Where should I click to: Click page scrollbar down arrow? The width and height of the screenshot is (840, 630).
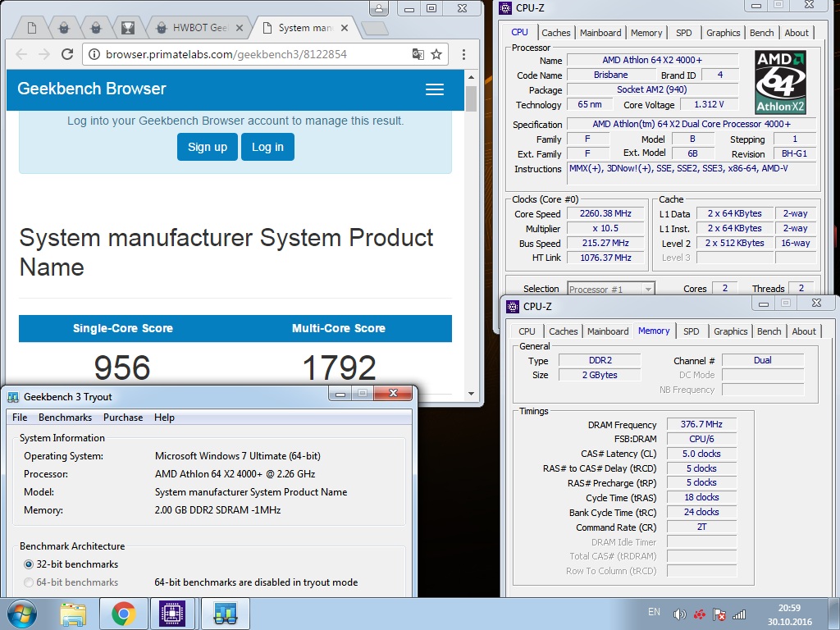pos(472,393)
